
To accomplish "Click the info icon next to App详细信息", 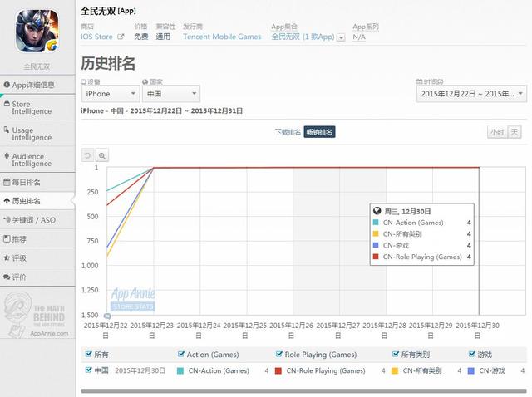I will (7, 85).
